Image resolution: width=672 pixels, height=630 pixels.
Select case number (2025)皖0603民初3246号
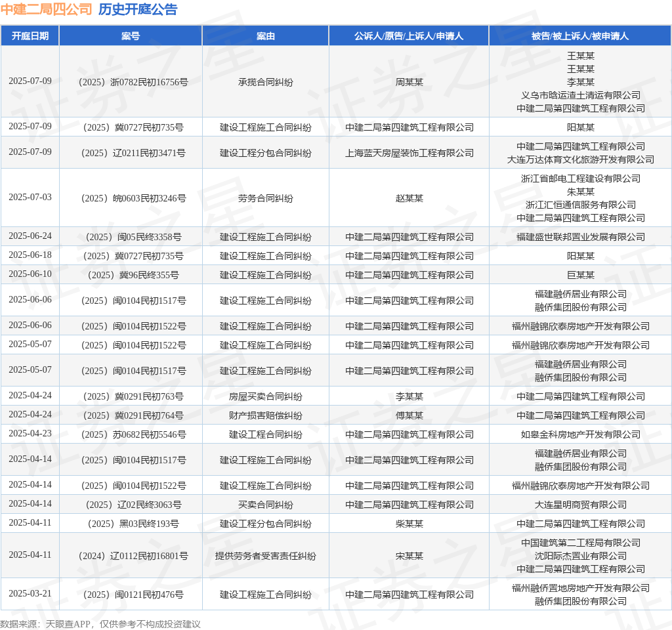tap(133, 198)
